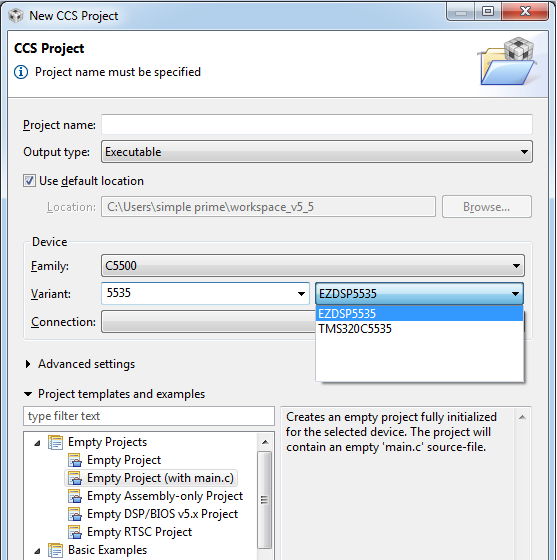Select Empty DSP/BIOS v5.x Project template
Viewport: 557px width, 560px height.
tap(162, 514)
